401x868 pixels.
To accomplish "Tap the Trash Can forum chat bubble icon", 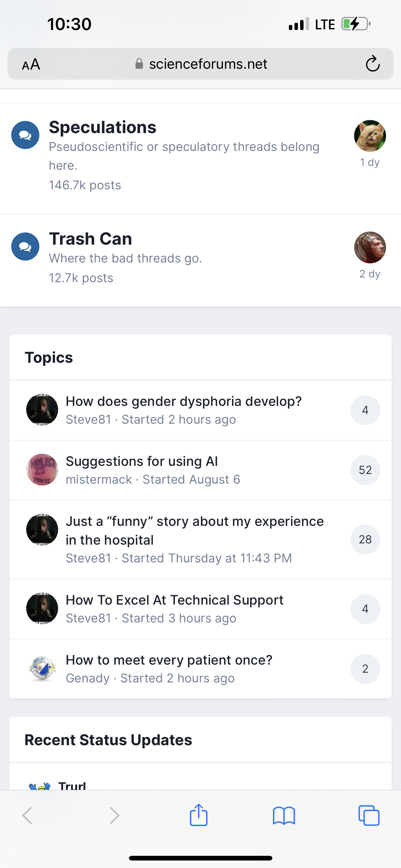I will (x=25, y=247).
